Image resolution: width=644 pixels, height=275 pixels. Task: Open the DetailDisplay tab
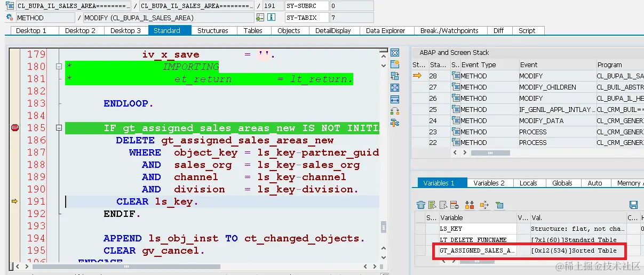click(333, 30)
